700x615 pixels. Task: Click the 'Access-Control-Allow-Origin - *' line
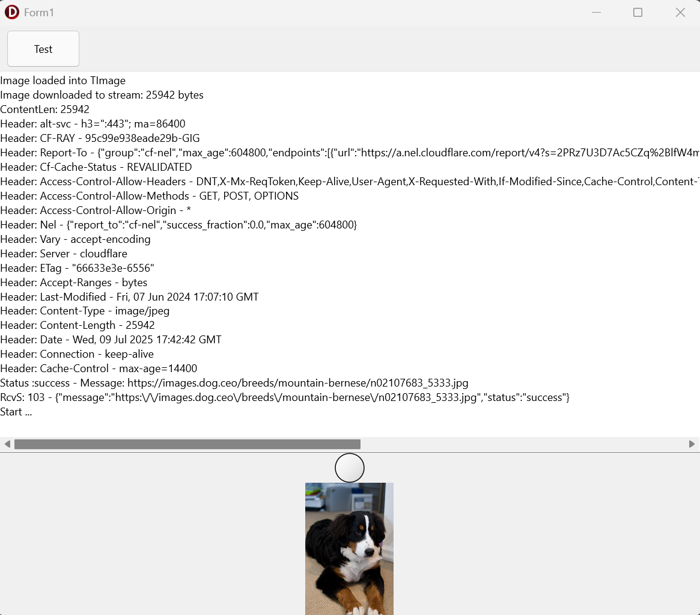coord(96,210)
